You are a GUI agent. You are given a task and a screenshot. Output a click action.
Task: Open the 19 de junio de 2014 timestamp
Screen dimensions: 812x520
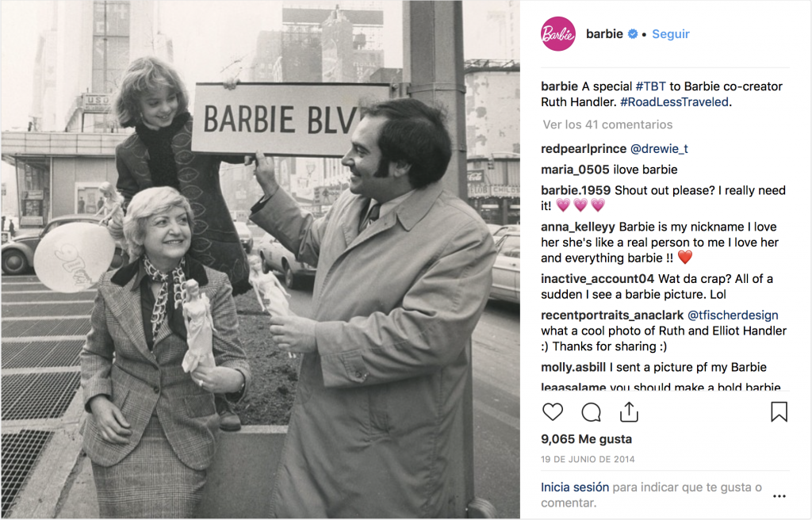coord(588,460)
